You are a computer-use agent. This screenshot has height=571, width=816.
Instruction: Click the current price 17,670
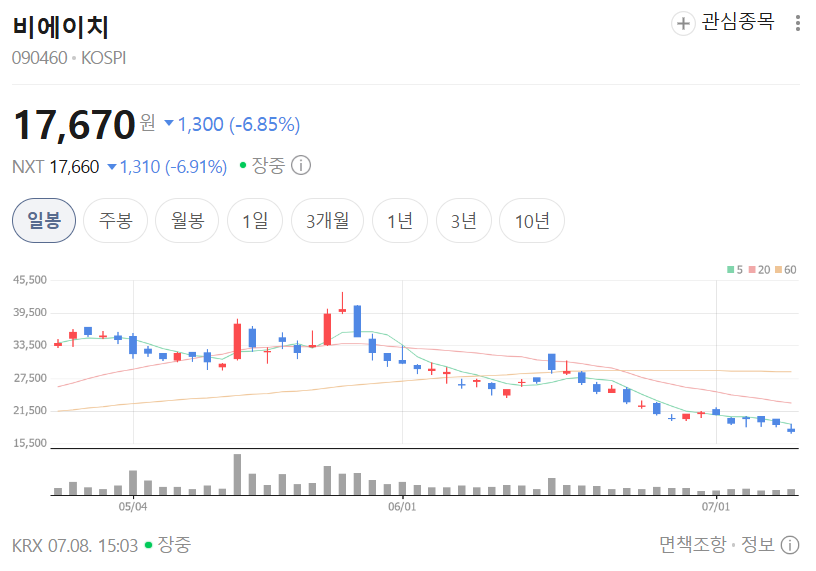74,125
